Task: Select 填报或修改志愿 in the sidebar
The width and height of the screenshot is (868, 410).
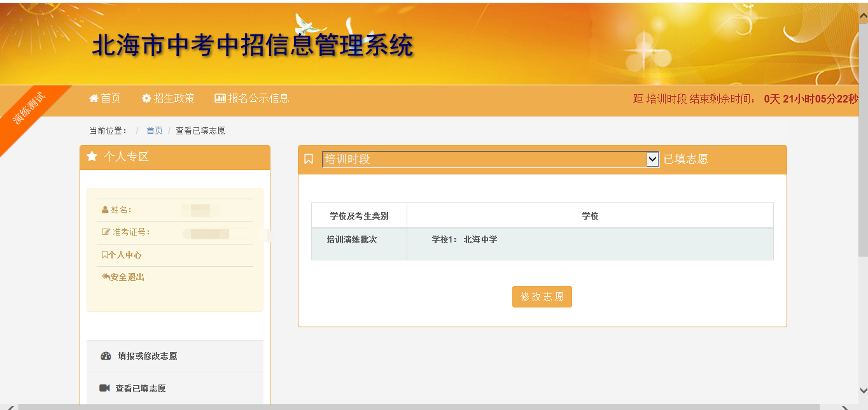Action: pyautogui.click(x=147, y=356)
